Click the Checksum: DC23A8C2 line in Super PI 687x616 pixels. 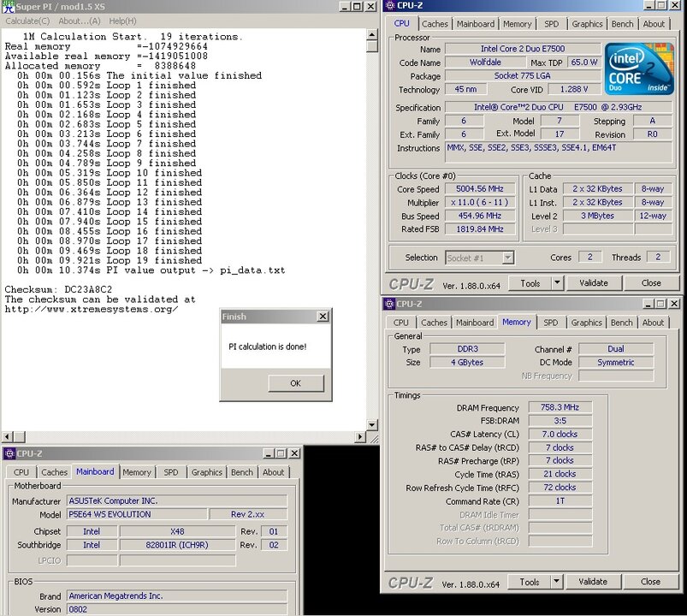point(58,289)
